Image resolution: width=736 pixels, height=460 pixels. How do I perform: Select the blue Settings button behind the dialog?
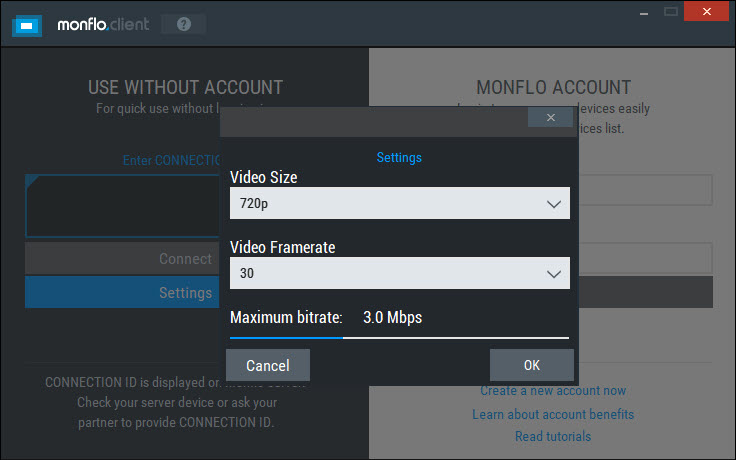[x=122, y=293]
